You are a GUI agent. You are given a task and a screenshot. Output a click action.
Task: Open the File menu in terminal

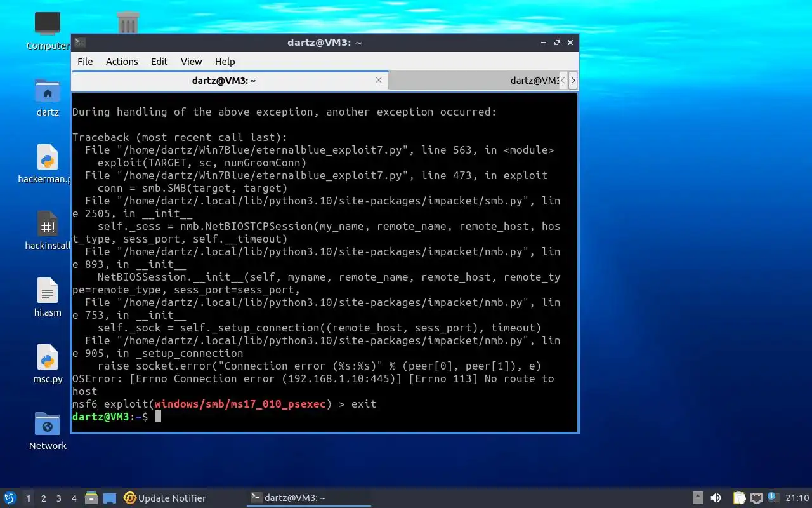(x=85, y=62)
